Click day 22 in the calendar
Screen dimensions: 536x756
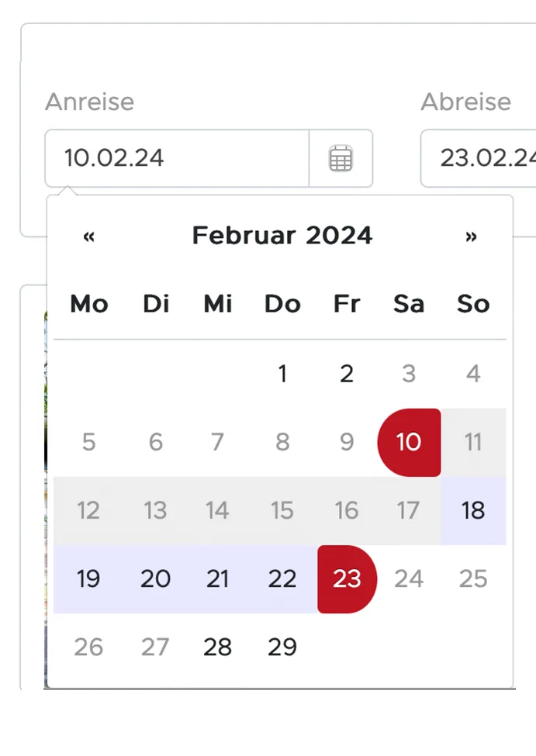282,578
